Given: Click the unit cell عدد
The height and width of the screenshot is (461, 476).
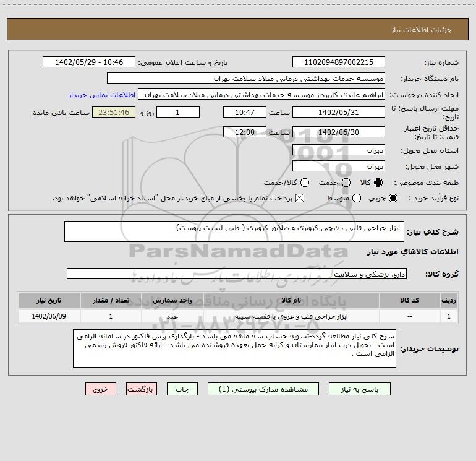Looking at the screenshot, I should 172,316.
